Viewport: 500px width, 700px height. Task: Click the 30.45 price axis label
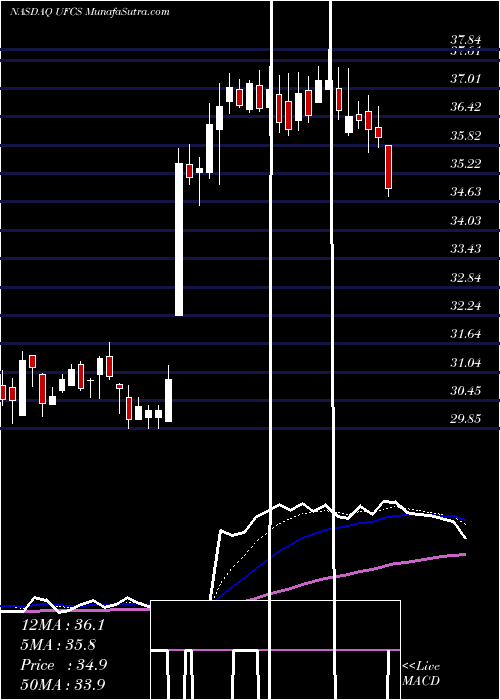pyautogui.click(x=466, y=391)
